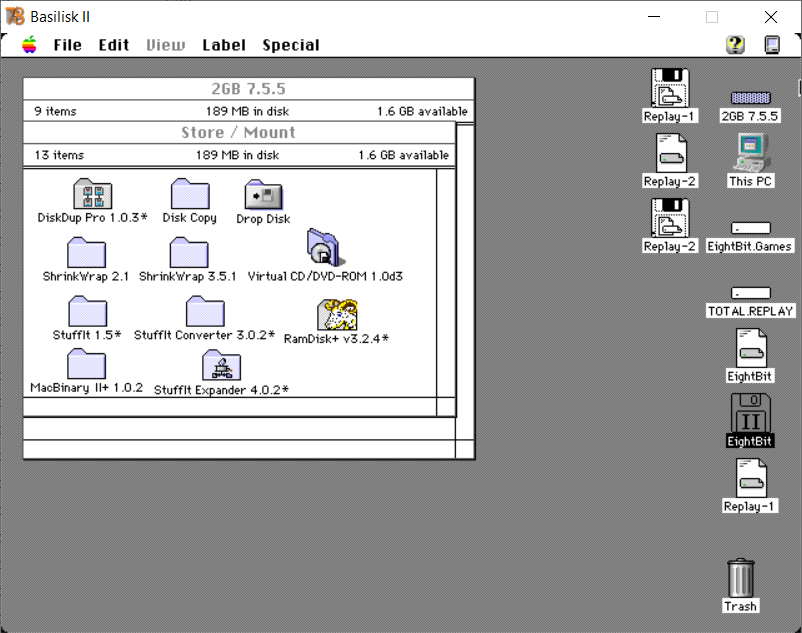Select the TOTAL.REPLAY volume icon

pos(750,293)
